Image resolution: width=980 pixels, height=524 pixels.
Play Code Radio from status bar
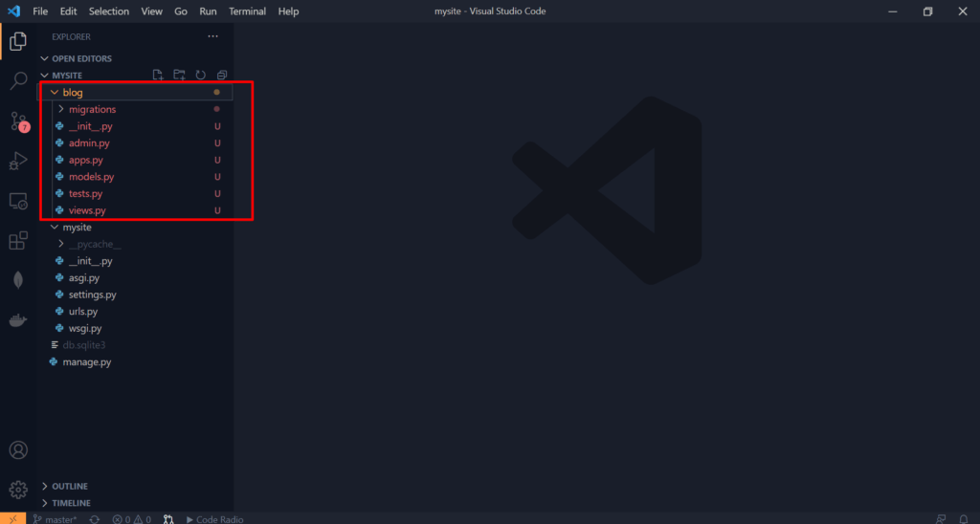[x=214, y=519]
